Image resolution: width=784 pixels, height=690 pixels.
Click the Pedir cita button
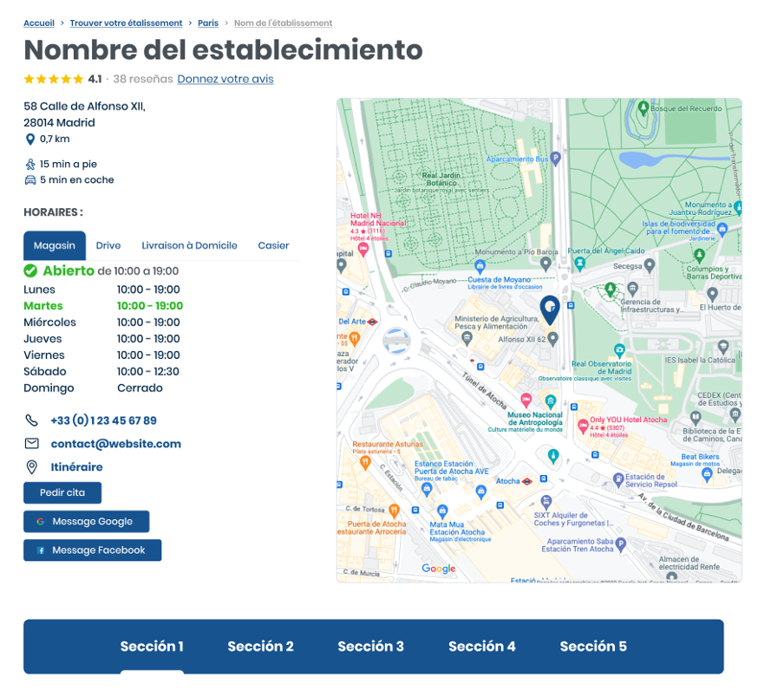coord(62,492)
